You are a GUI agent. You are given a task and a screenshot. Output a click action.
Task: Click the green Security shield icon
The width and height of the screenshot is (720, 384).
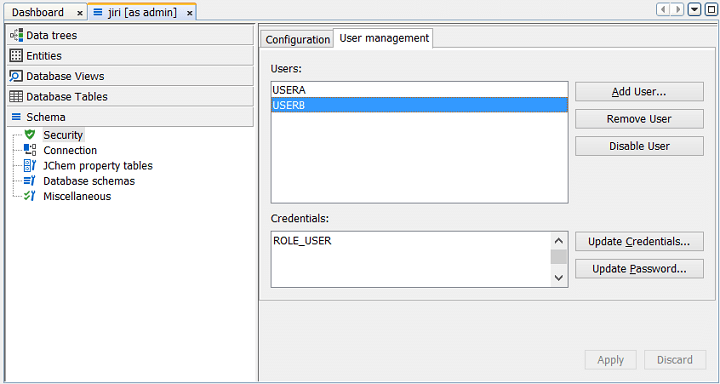(x=30, y=135)
